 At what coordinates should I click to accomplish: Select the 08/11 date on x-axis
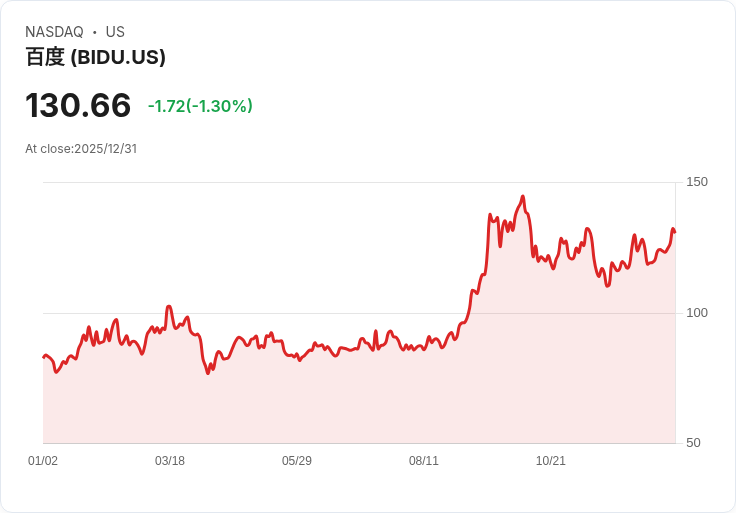[424, 461]
